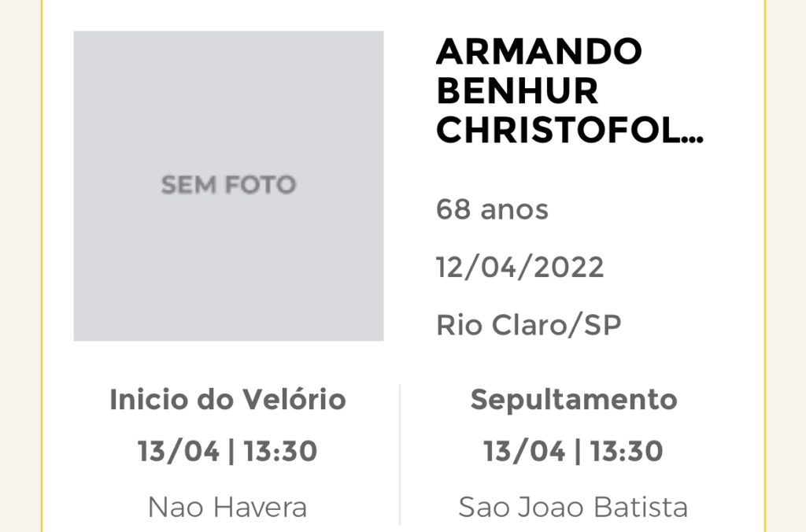The height and width of the screenshot is (532, 806).
Task: Click the Sao Joao Batista cemetery name
Action: (573, 508)
